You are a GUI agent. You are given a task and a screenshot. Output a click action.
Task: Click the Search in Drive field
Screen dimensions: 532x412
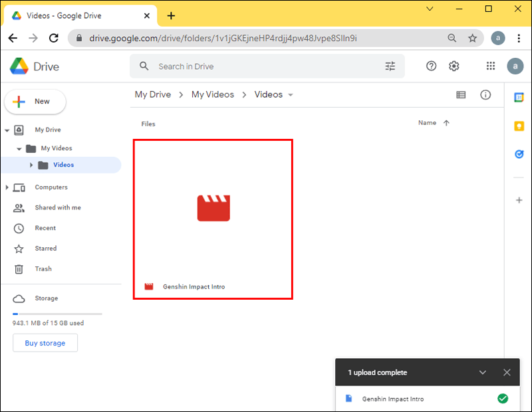pyautogui.click(x=267, y=66)
